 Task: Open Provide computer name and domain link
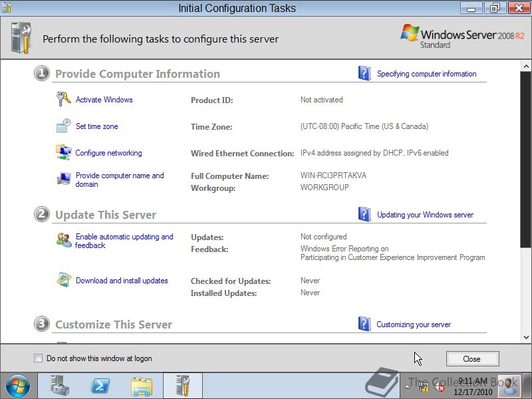pyautogui.click(x=120, y=180)
